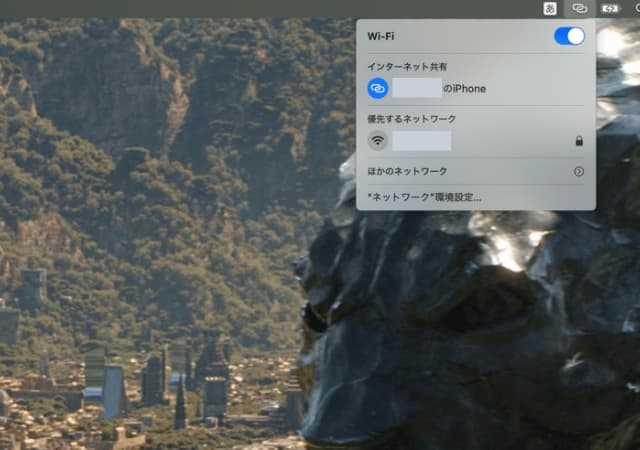Click the インターネット共有 section label
This screenshot has height=450, width=640.
[x=407, y=67]
